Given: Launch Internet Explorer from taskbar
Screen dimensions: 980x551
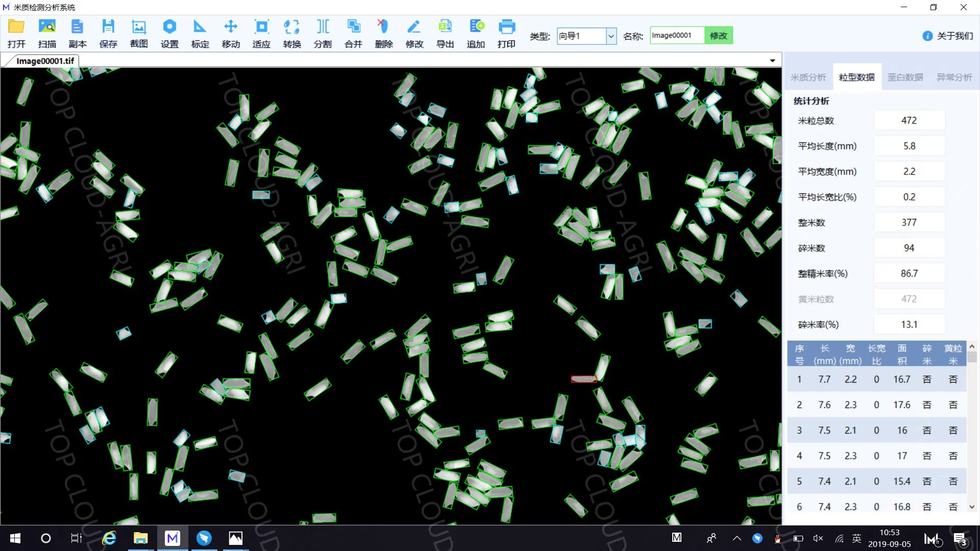Looking at the screenshot, I should click(x=109, y=538).
